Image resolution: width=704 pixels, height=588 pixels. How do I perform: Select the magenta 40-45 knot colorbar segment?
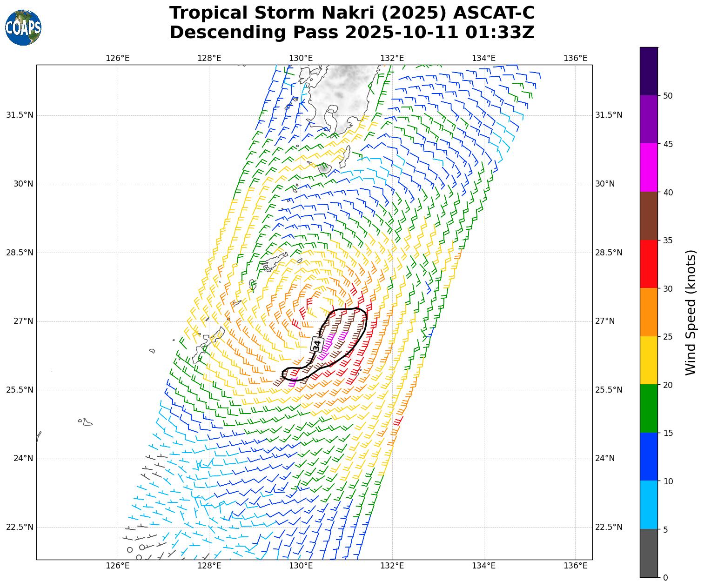(x=649, y=167)
